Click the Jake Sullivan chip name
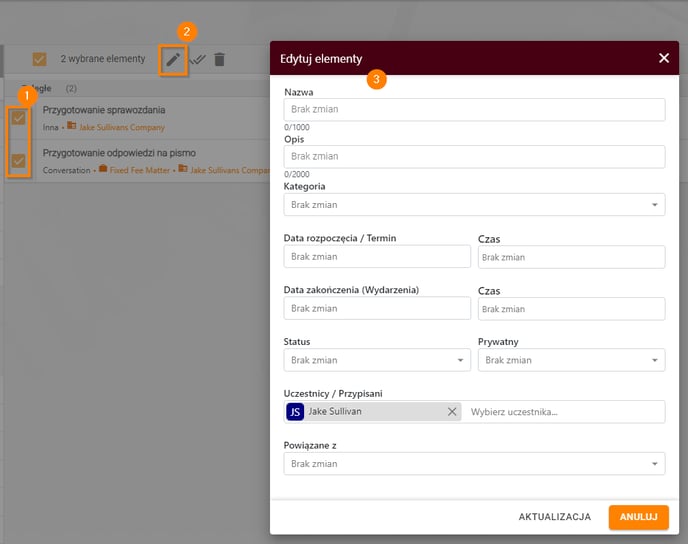Screen dimensions: 688x544 pyautogui.click(x=335, y=412)
